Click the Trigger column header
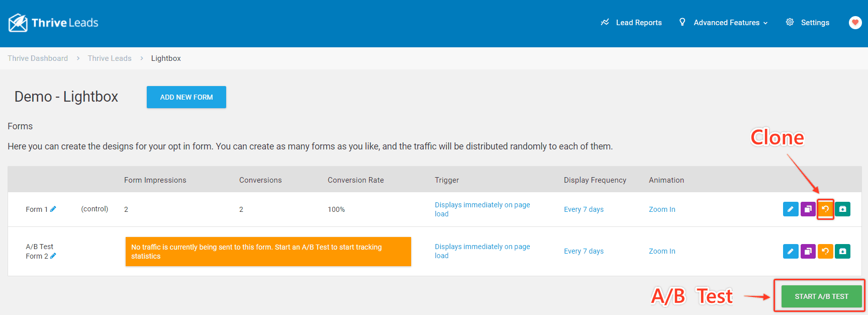 pyautogui.click(x=447, y=180)
